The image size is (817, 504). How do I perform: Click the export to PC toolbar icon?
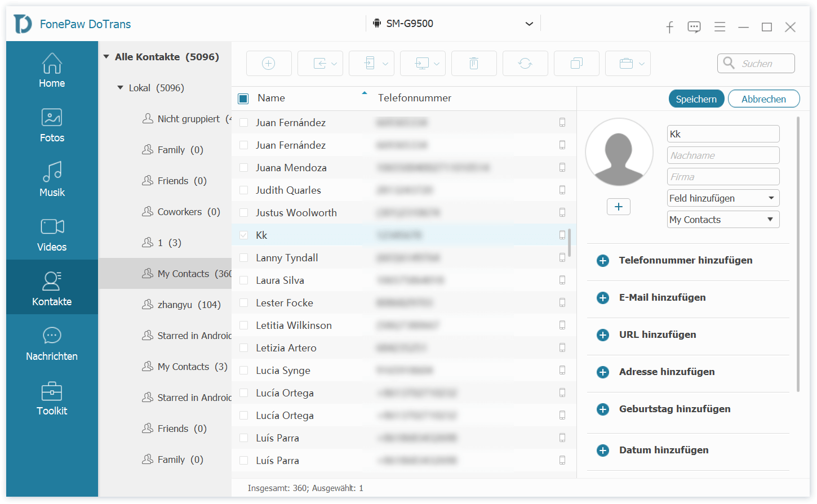point(422,64)
